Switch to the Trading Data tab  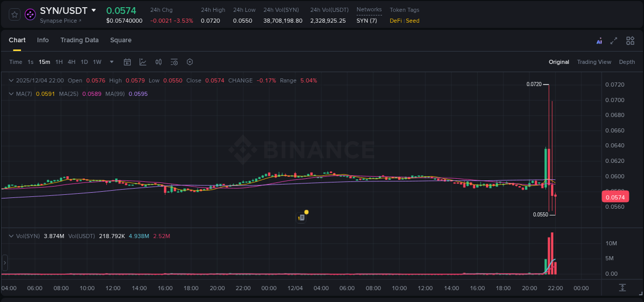(x=79, y=40)
